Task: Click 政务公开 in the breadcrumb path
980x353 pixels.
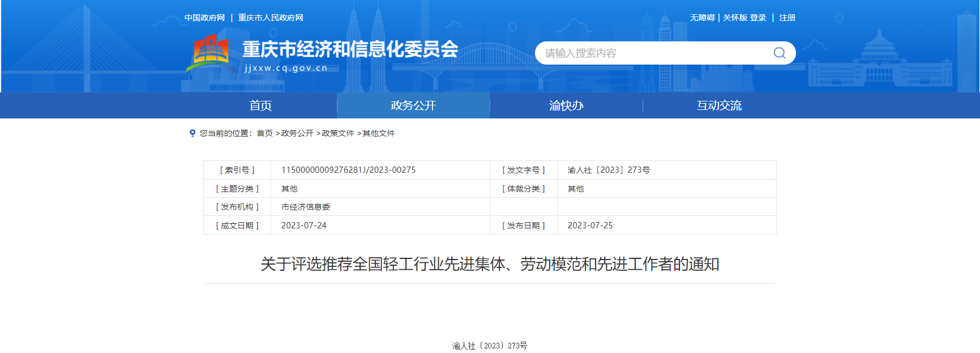Action: pos(297,133)
